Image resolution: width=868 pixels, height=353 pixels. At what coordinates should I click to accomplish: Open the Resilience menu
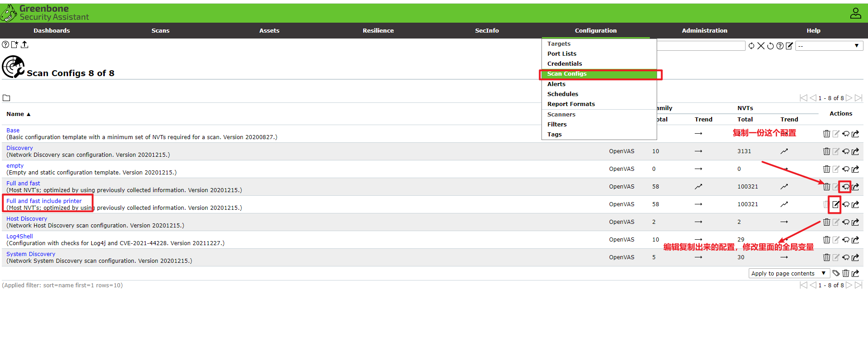(x=378, y=30)
